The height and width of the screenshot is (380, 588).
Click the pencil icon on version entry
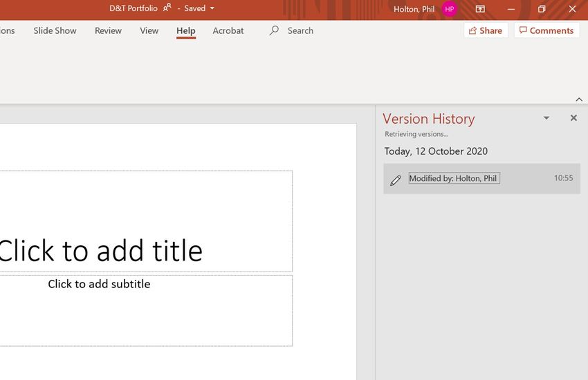pos(395,180)
